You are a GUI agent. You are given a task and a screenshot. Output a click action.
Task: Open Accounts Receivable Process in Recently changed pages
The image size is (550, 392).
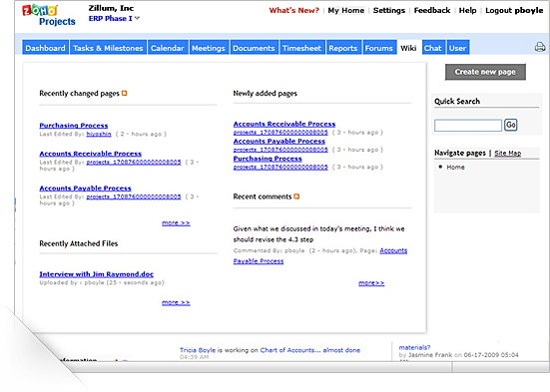(x=91, y=154)
